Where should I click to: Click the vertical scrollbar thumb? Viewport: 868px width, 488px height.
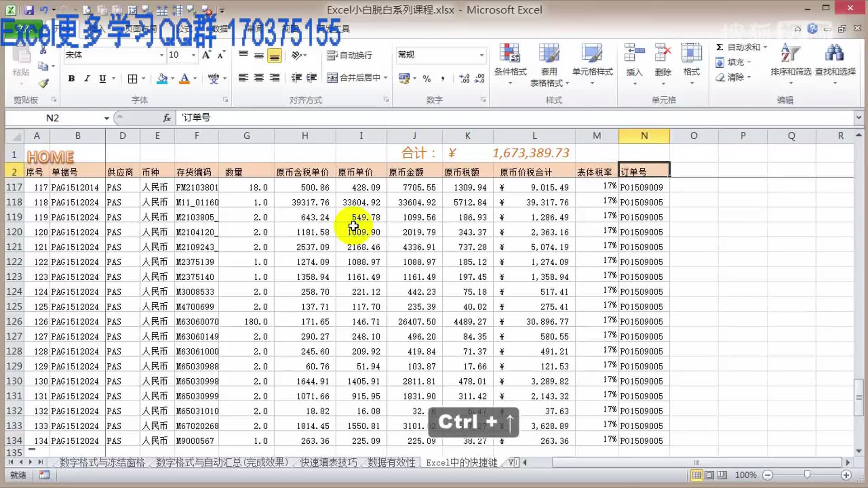tap(859, 397)
